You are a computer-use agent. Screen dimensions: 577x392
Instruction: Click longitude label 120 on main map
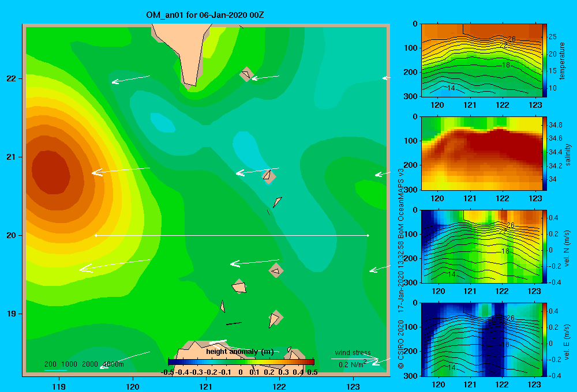click(x=133, y=386)
